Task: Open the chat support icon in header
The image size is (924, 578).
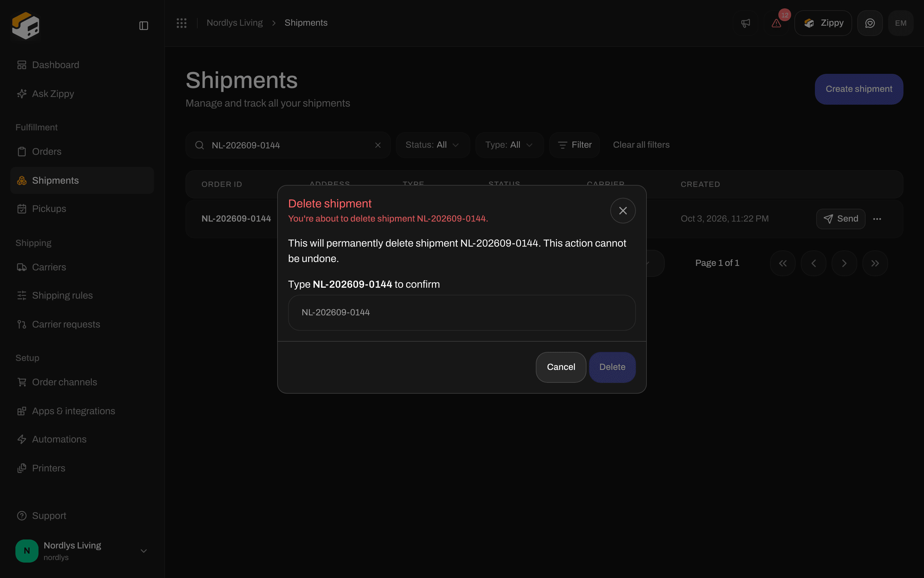Action: [870, 23]
